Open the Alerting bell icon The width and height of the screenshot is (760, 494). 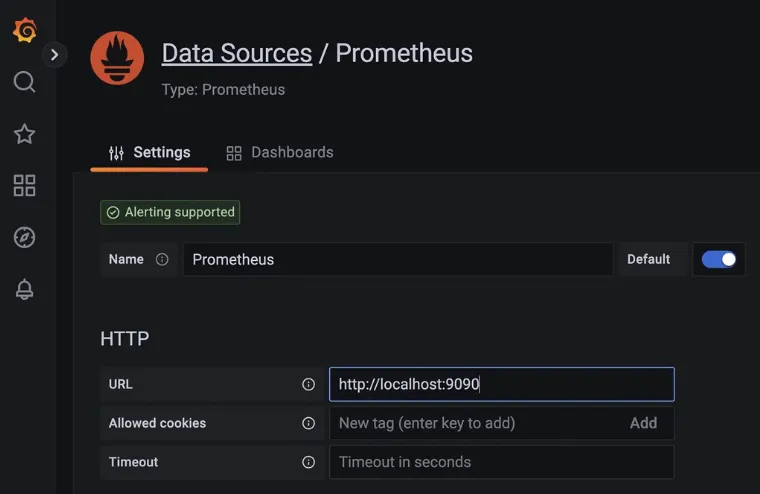tap(24, 289)
